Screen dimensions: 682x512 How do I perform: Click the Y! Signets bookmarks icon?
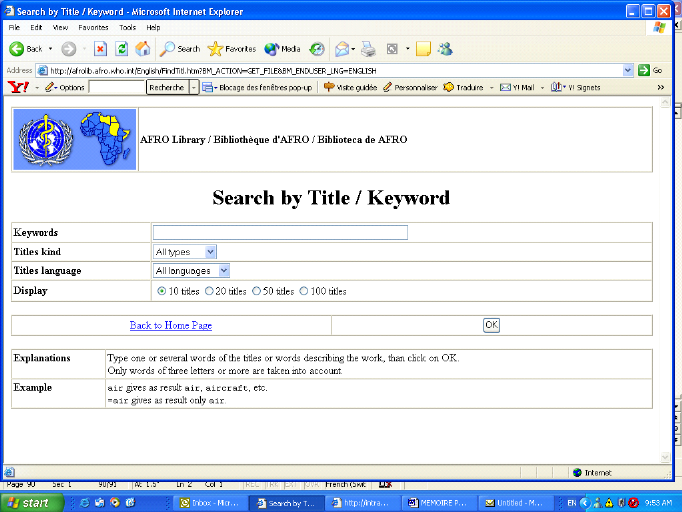[x=556, y=87]
